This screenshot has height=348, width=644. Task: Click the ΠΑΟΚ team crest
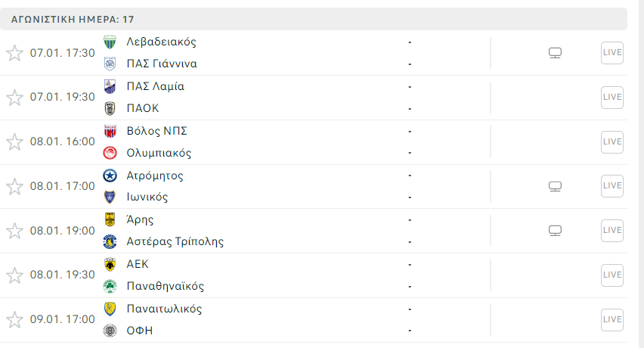110,108
